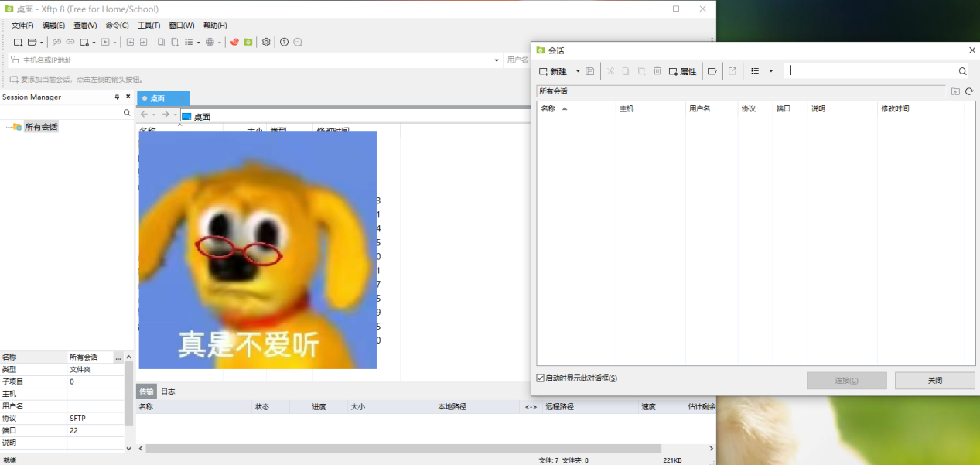Click the play/start transfer icon in toolbar
980x465 pixels.
105,42
